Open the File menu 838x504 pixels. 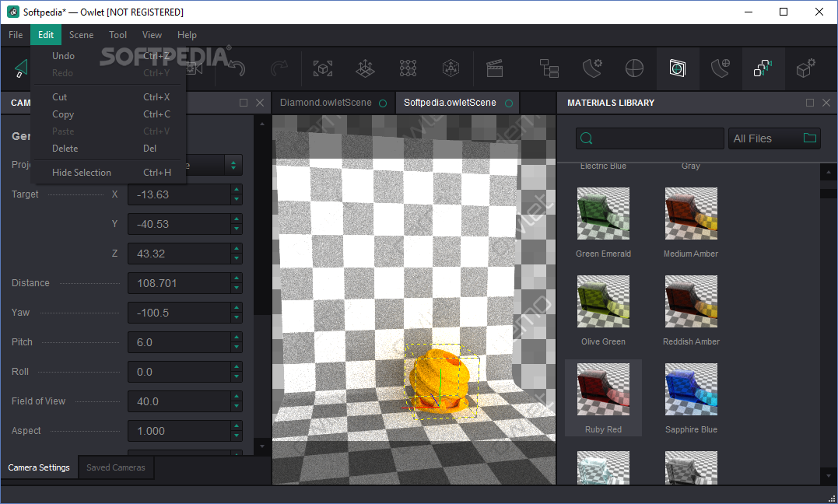(16, 35)
